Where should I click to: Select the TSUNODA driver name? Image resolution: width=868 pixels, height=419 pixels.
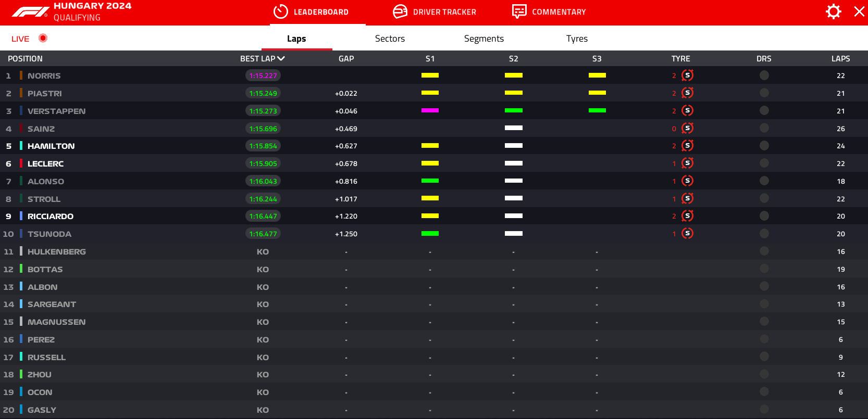tap(49, 234)
